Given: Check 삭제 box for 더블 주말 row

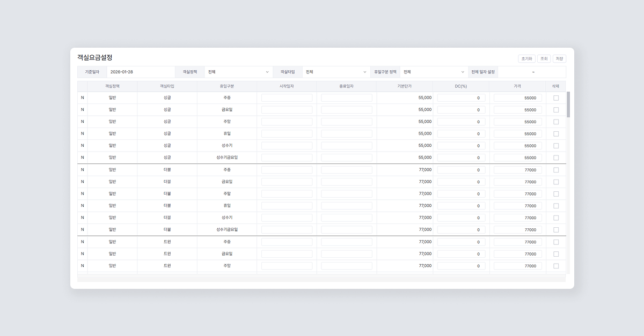Looking at the screenshot, I should [556, 194].
